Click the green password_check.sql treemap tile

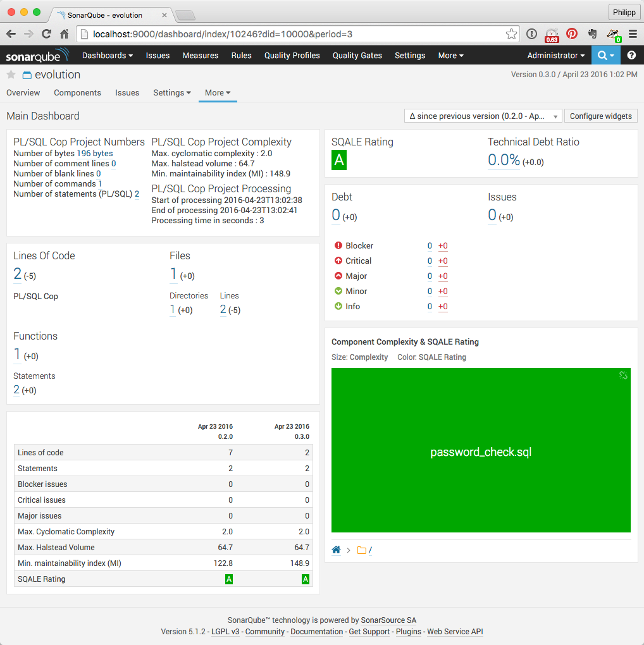481,450
